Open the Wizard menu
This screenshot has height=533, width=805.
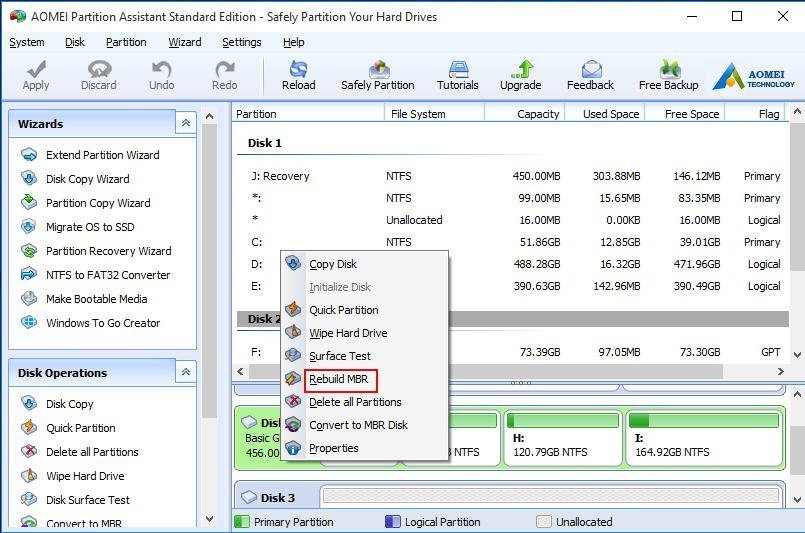click(185, 42)
